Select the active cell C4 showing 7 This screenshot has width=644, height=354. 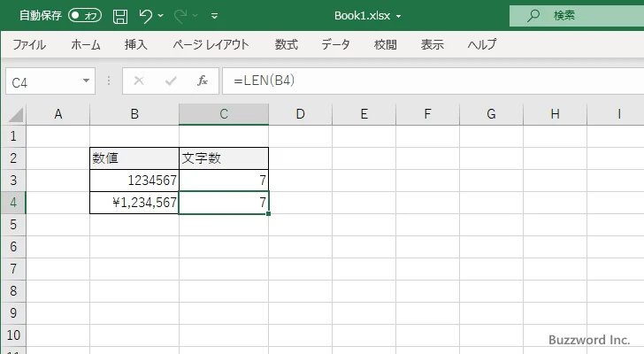224,203
